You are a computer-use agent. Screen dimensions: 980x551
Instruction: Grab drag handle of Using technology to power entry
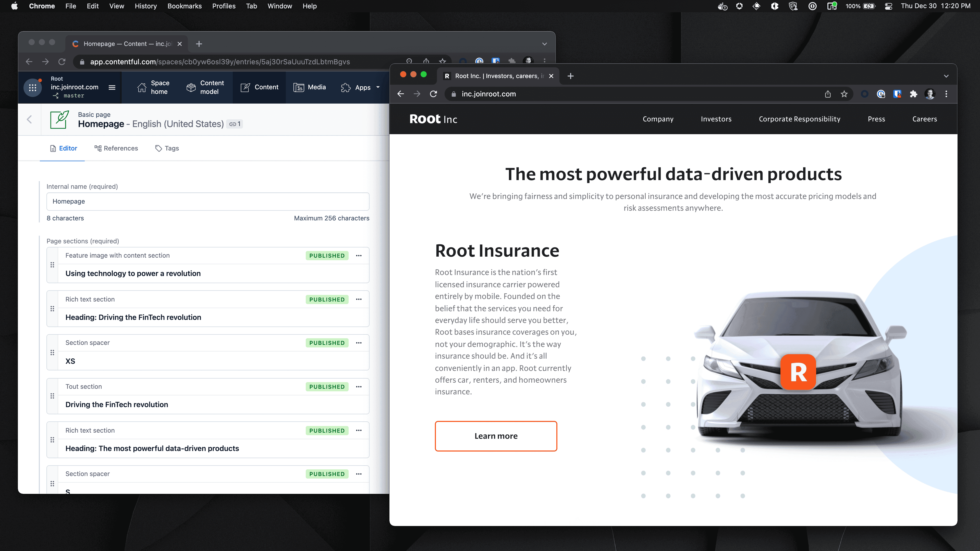pyautogui.click(x=53, y=265)
